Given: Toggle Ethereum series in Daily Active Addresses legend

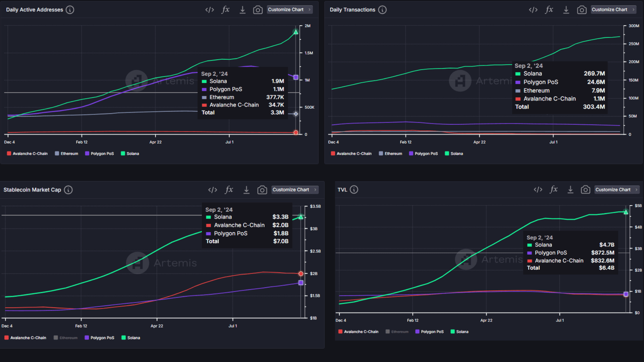Looking at the screenshot, I should [x=66, y=154].
